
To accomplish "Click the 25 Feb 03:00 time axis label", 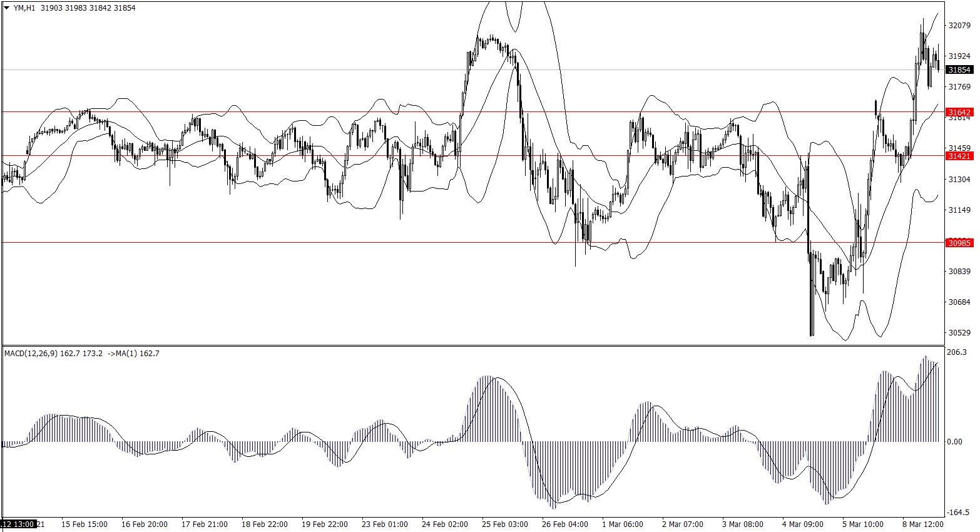I will click(x=504, y=524).
